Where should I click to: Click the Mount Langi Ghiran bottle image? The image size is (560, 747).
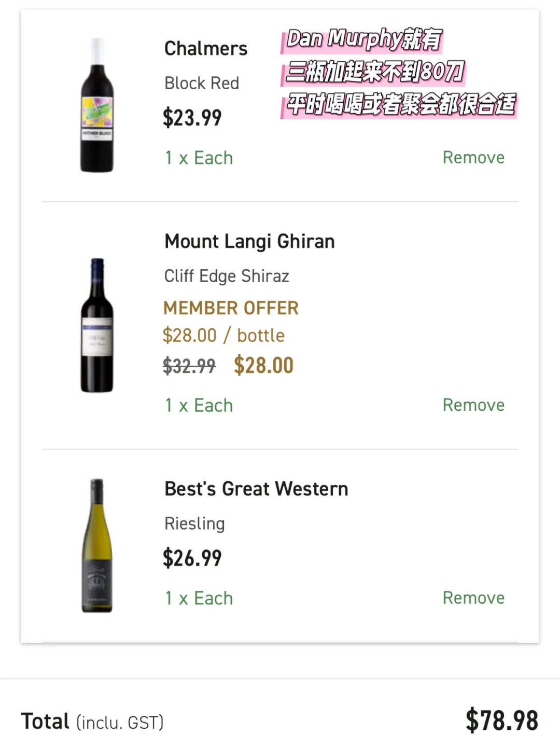click(97, 325)
